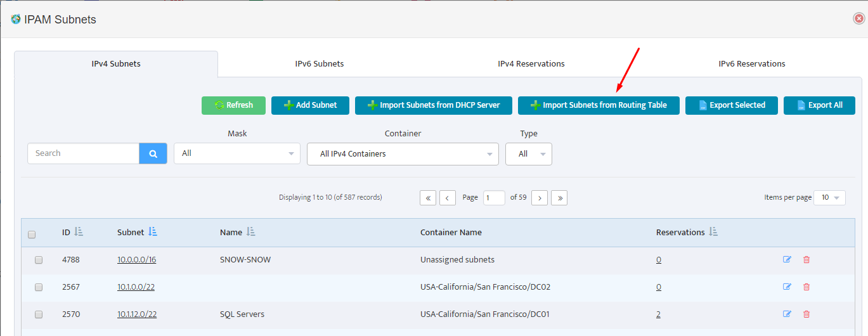Image resolution: width=868 pixels, height=336 pixels.
Task: Click the green Refresh button
Action: [x=234, y=105]
